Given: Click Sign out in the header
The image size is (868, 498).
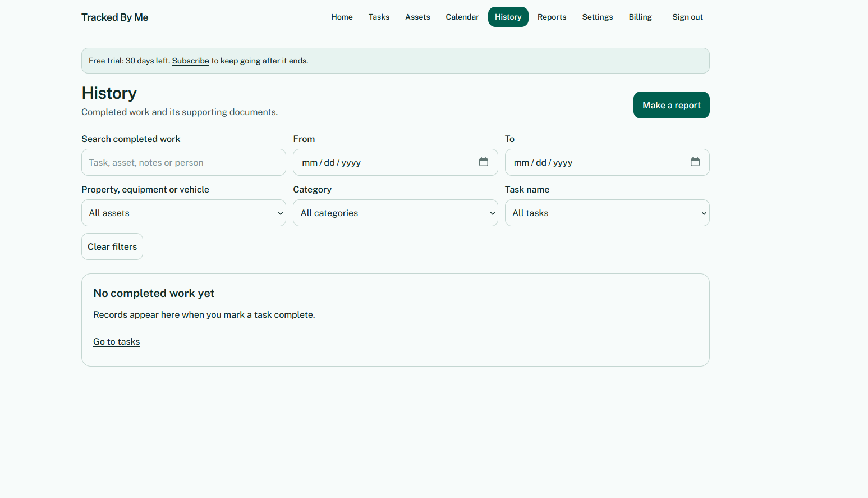Looking at the screenshot, I should (687, 17).
